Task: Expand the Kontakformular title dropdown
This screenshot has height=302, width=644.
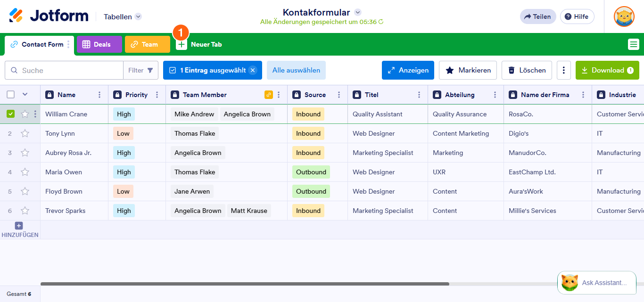Action: tap(358, 12)
